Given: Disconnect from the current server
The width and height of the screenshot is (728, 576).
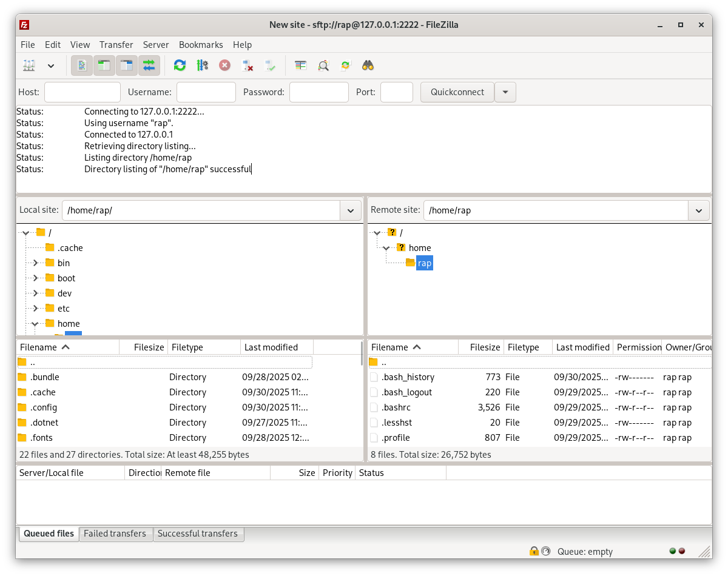Looking at the screenshot, I should pyautogui.click(x=248, y=65).
